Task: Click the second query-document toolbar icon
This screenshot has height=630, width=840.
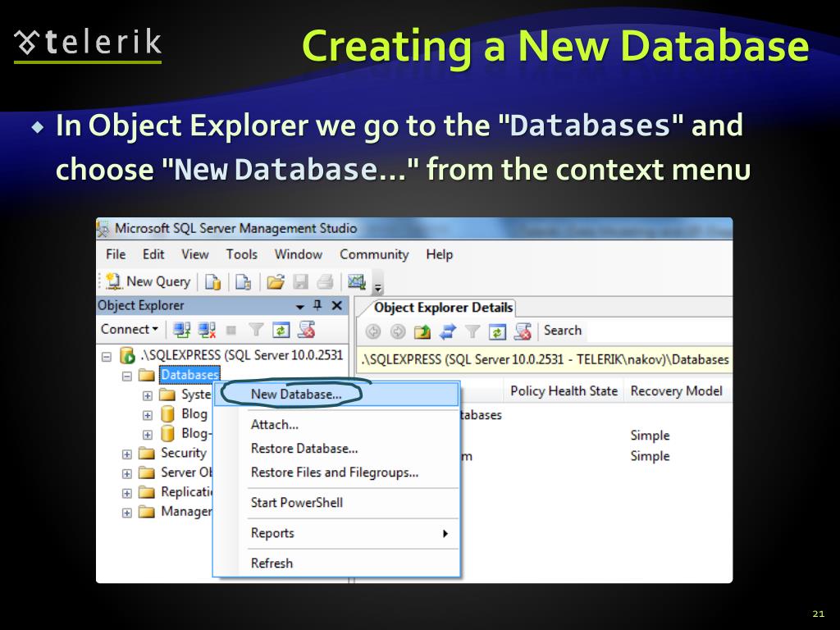Action: [243, 282]
